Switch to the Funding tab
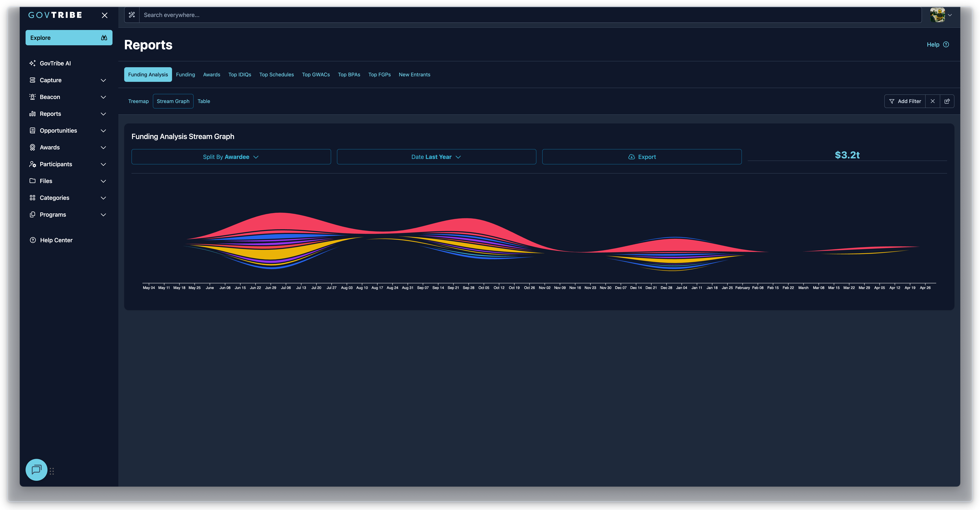This screenshot has width=980, height=510. 185,75
